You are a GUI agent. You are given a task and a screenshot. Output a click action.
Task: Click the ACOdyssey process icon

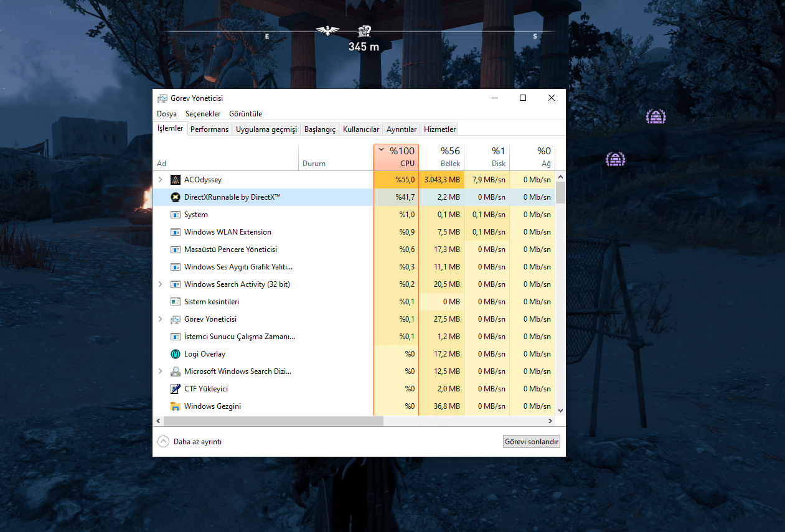tap(176, 180)
